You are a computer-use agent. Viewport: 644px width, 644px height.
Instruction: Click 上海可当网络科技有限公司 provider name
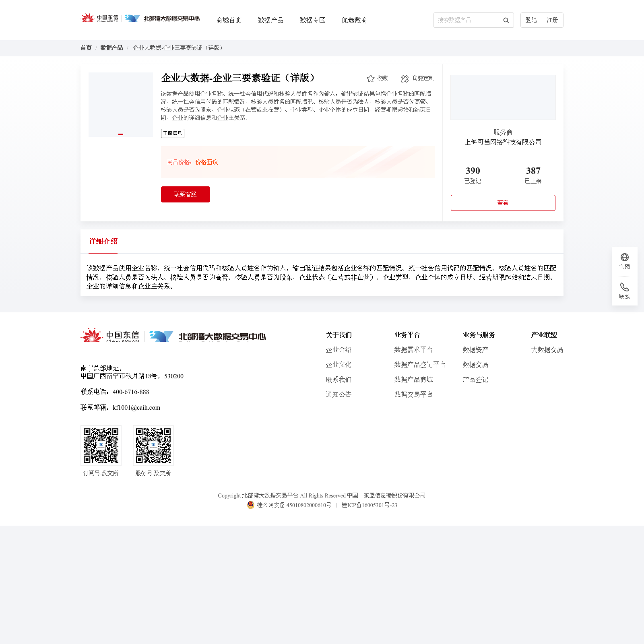click(503, 142)
